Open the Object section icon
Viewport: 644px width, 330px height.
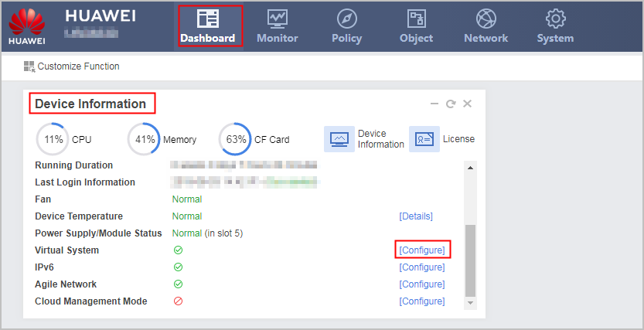pos(417,19)
